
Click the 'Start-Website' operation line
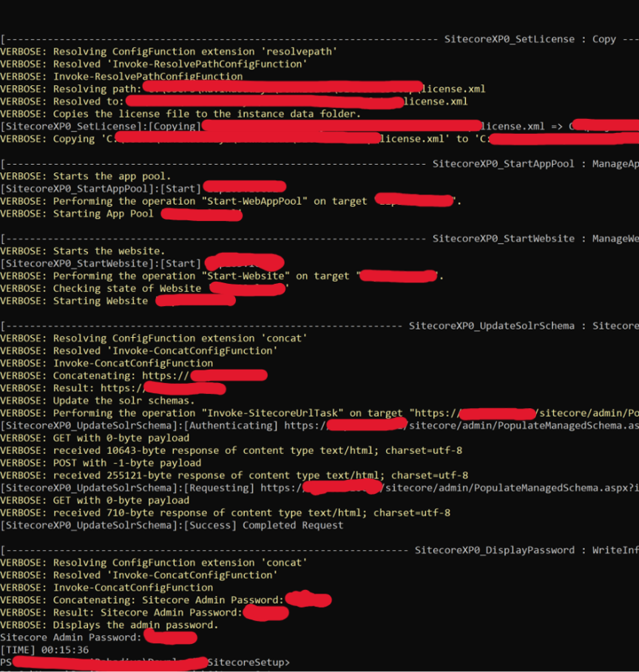point(222,276)
